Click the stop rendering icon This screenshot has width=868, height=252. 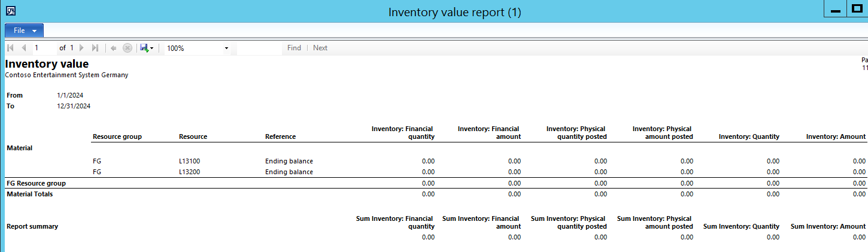coord(127,48)
